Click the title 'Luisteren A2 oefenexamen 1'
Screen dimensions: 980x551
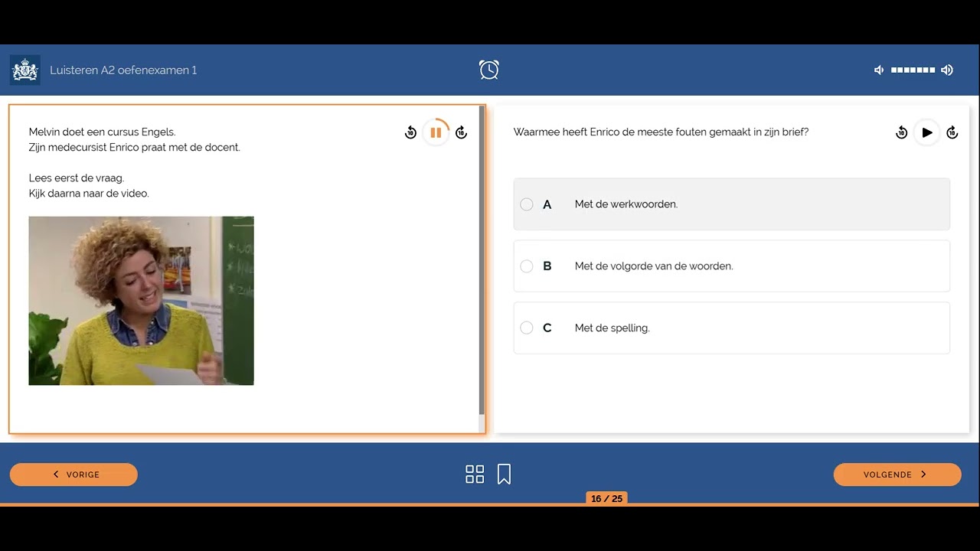(x=123, y=70)
